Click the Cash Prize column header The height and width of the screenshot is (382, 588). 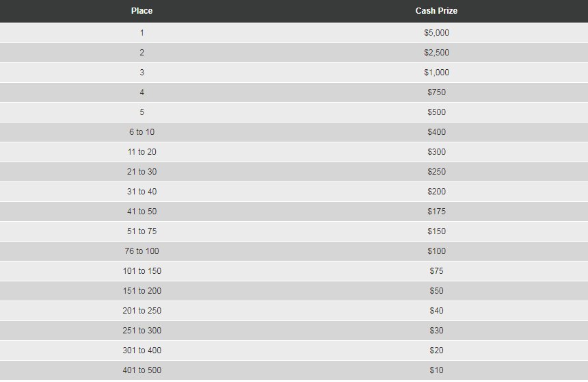point(436,11)
